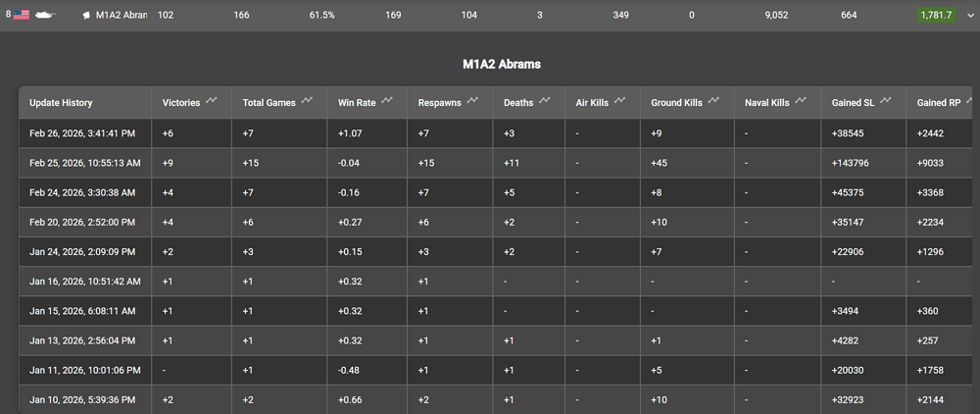Click the Jan 16, 2026 history row
This screenshot has width=980, height=414.
84,282
